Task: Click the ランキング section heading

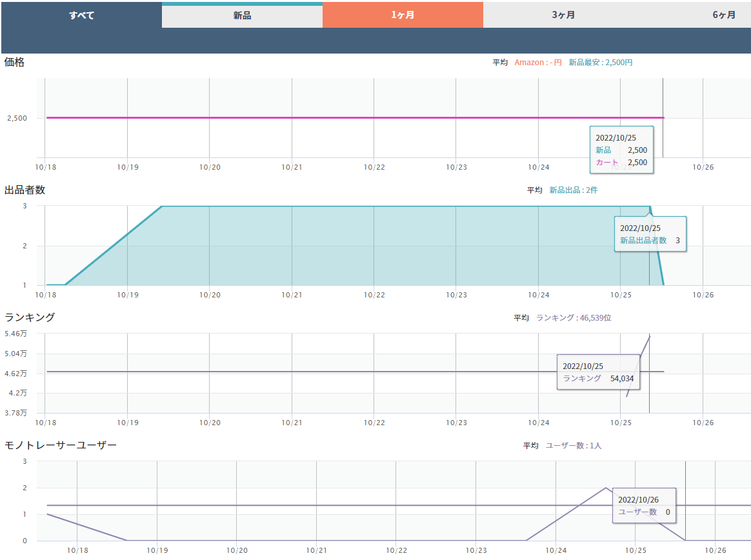Action: pyautogui.click(x=30, y=317)
